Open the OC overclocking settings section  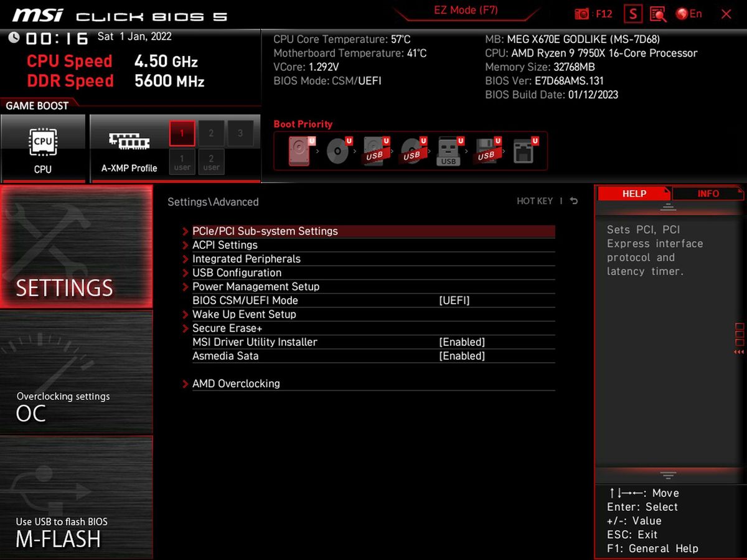click(x=76, y=372)
